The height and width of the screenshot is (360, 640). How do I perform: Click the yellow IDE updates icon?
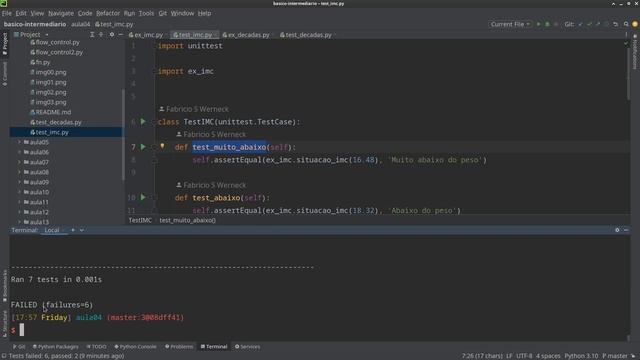click(635, 24)
